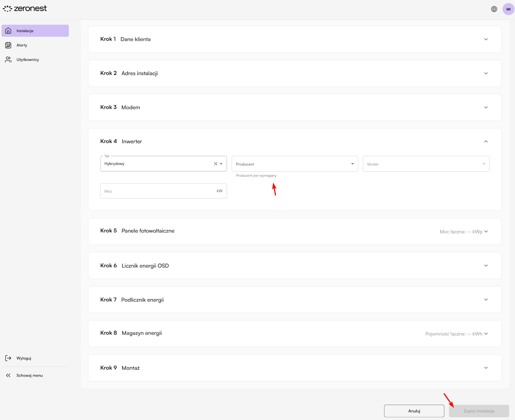
Task: Click the Alerty calendar icon
Action: click(8, 45)
